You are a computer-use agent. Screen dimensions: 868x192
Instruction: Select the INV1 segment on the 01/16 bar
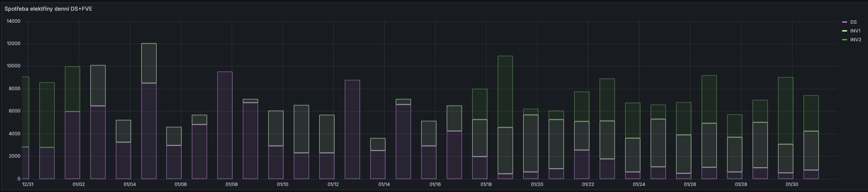point(429,134)
